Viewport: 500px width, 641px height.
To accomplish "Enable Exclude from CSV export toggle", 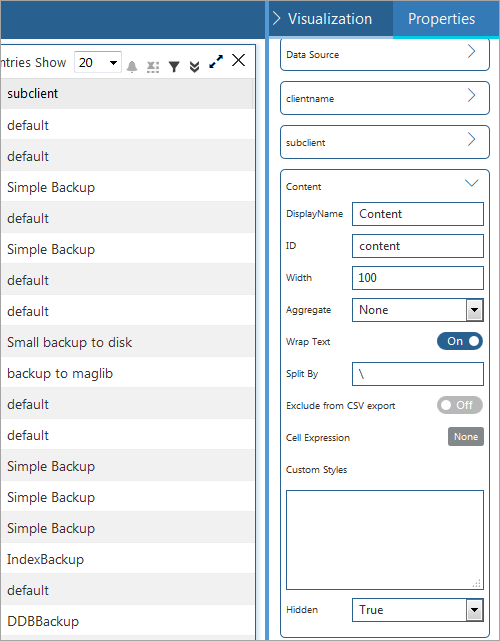I will point(460,405).
